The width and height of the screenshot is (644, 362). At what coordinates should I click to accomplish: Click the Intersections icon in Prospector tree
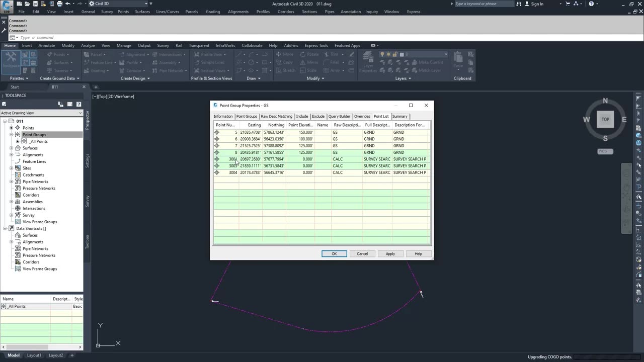tap(18, 208)
